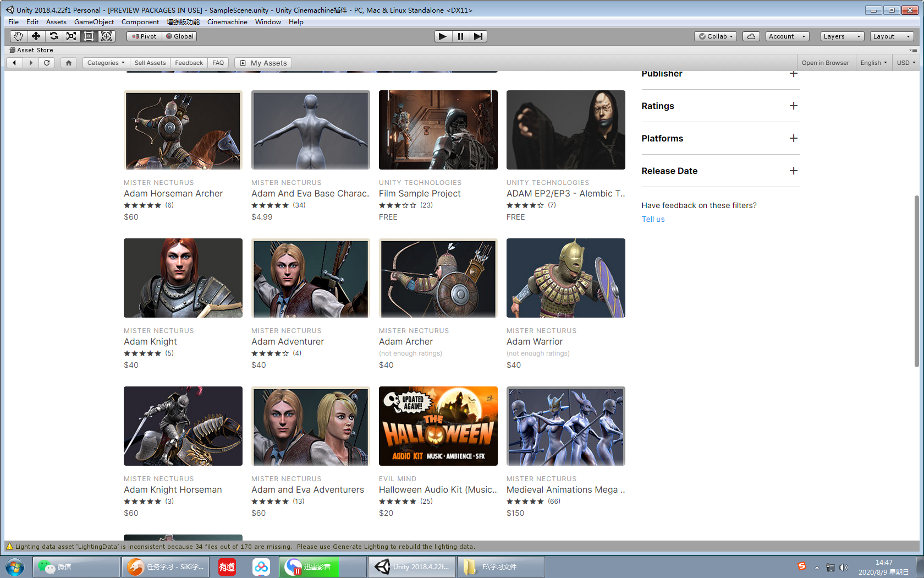The width and height of the screenshot is (924, 578).
Task: Click Open in Browser
Action: [825, 63]
